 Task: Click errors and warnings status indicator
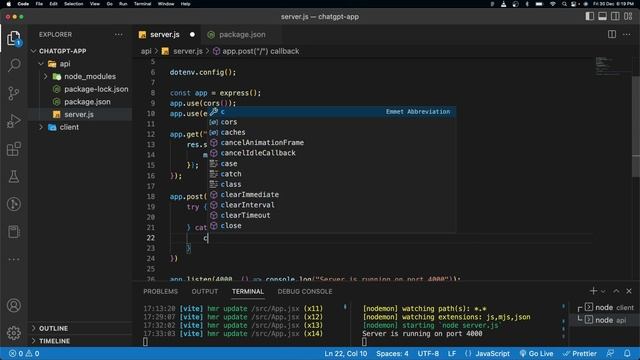click(x=24, y=353)
